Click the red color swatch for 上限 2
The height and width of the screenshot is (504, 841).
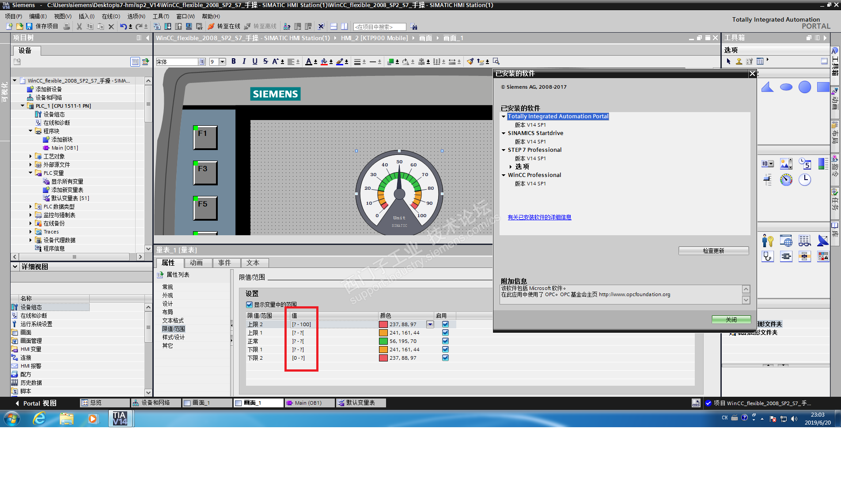pyautogui.click(x=383, y=324)
